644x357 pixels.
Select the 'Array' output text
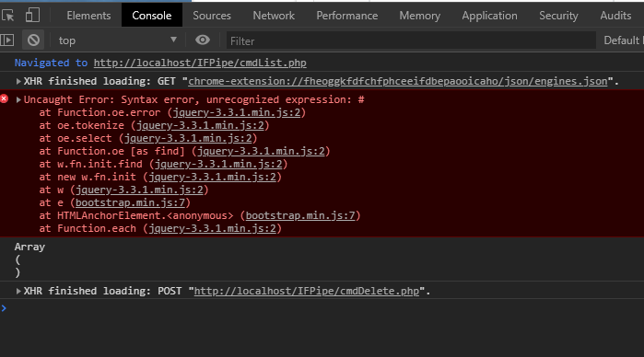pyautogui.click(x=29, y=247)
